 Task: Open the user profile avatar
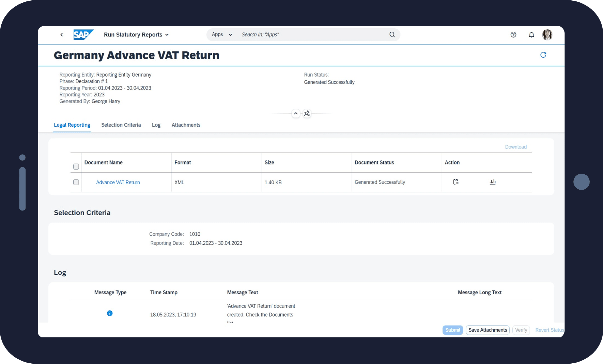click(547, 35)
